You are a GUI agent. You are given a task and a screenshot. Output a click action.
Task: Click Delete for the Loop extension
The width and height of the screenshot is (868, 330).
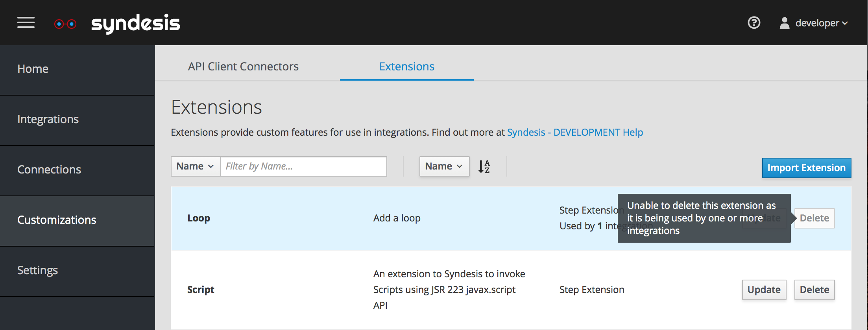[814, 218]
